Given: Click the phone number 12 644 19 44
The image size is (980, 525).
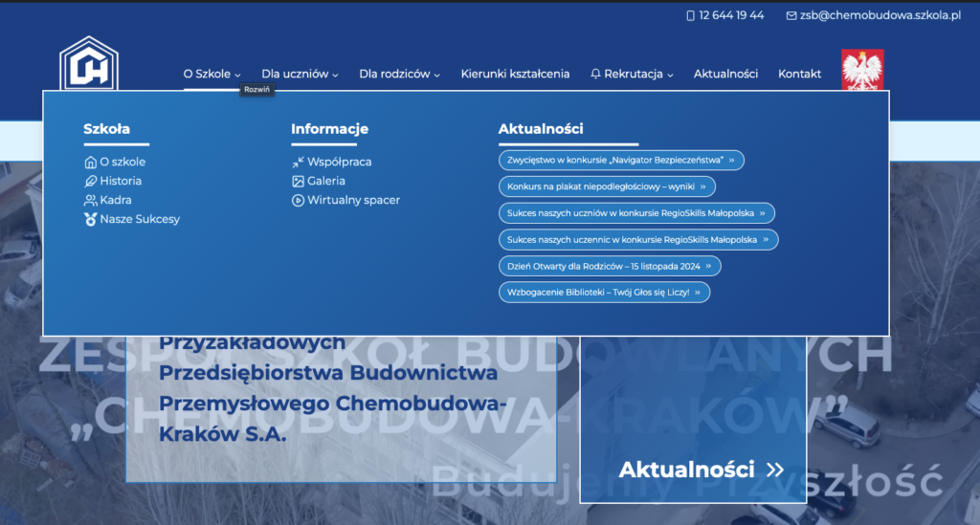Looking at the screenshot, I should 731,15.
